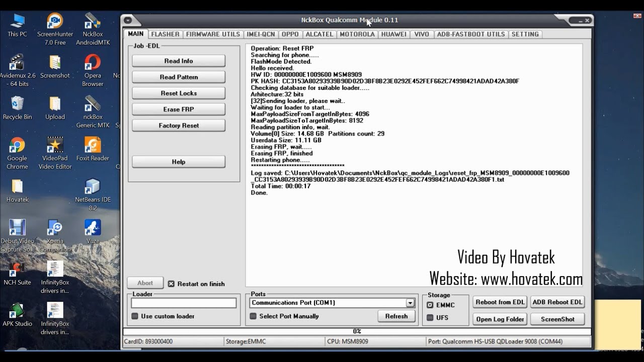The image size is (644, 362).
Task: Toggle Restart on finish checkbox
Action: (x=171, y=284)
